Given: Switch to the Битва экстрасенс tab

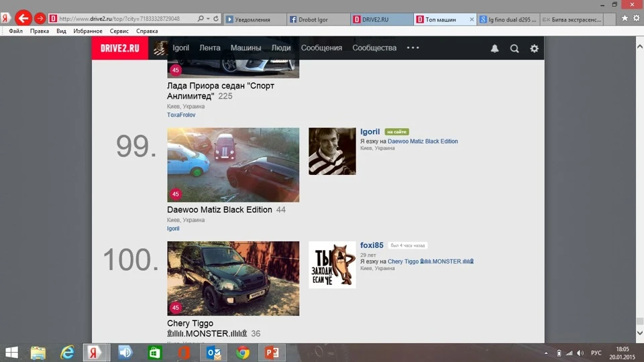Looking at the screenshot, I should pos(572,19).
